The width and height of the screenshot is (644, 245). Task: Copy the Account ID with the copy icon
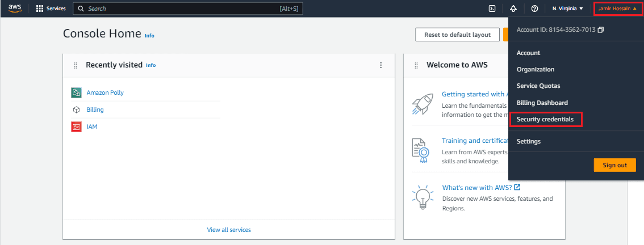click(x=601, y=29)
